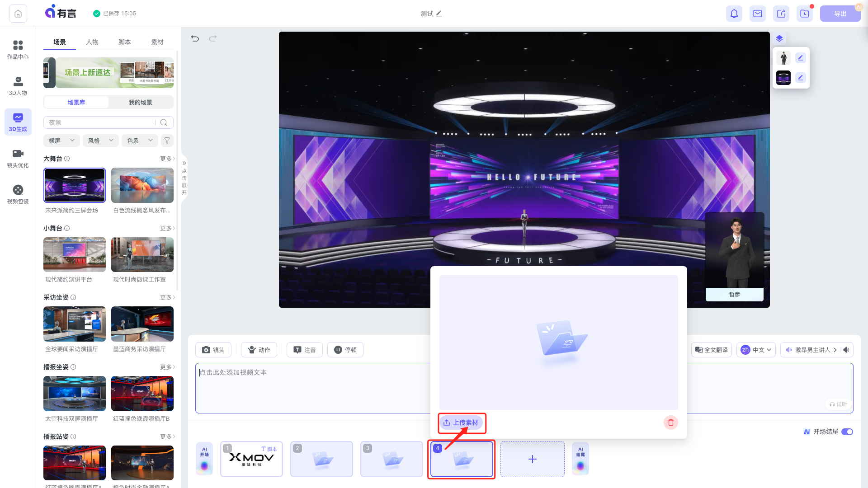868x488 pixels.
Task: Open the 视频包装 sidebar item
Action: [18, 194]
